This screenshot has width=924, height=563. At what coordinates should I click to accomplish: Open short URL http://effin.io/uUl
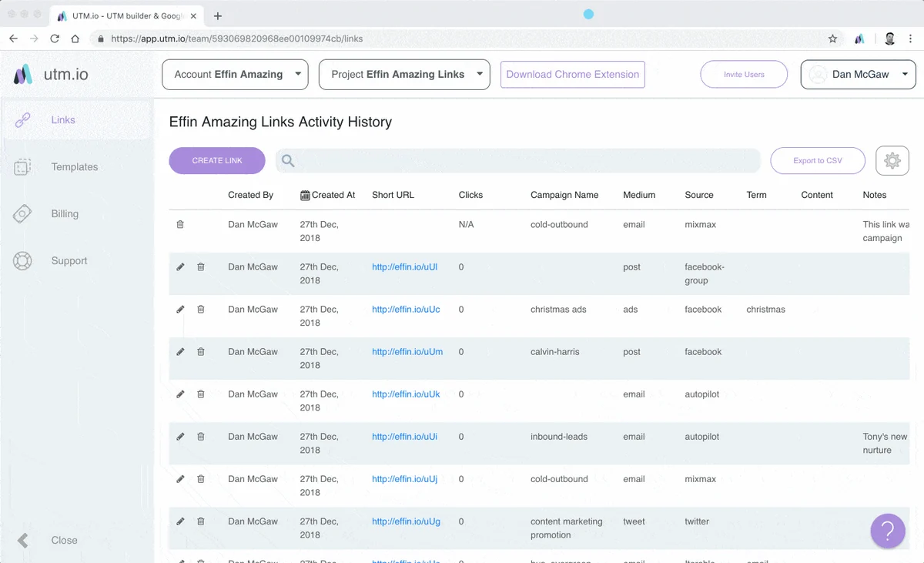tap(404, 267)
